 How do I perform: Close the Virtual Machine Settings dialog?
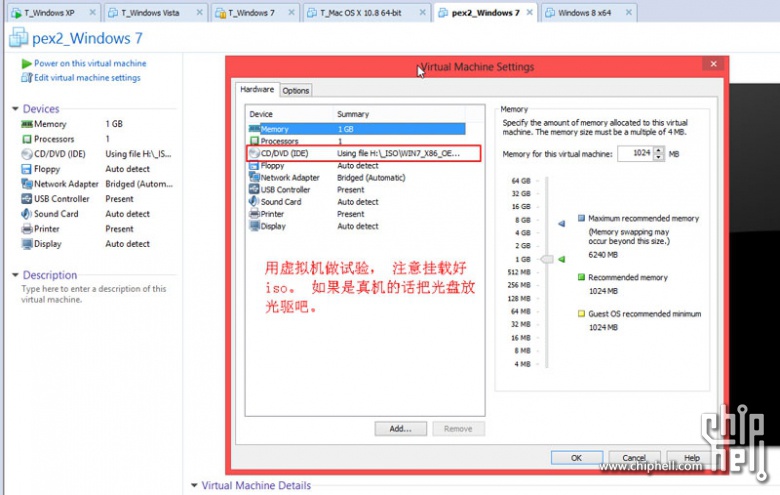(714, 64)
